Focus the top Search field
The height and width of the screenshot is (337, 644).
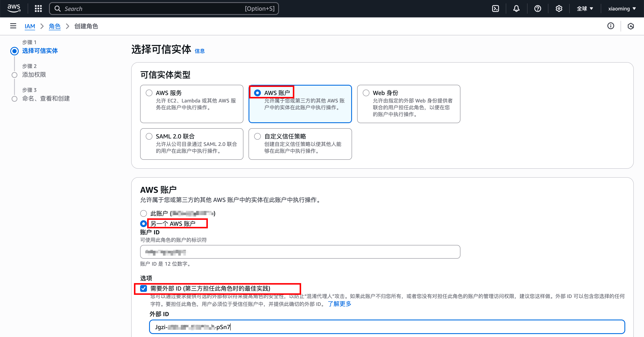164,9
